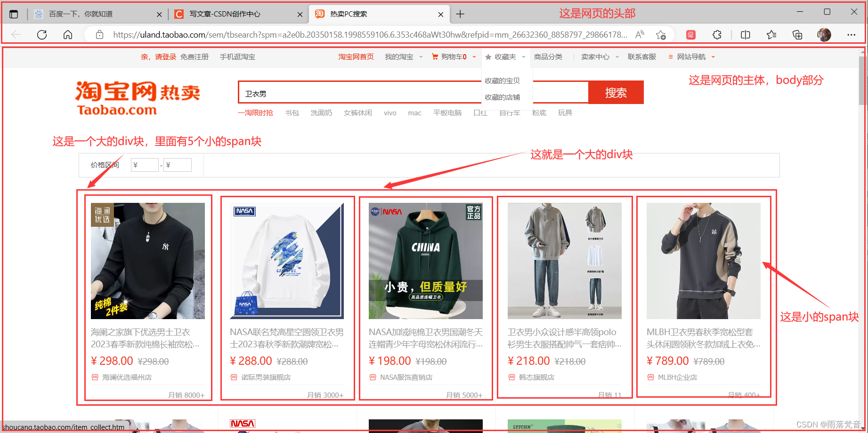Click the shop icon beside 韩态旗舰店
The image size is (868, 433).
[511, 377]
